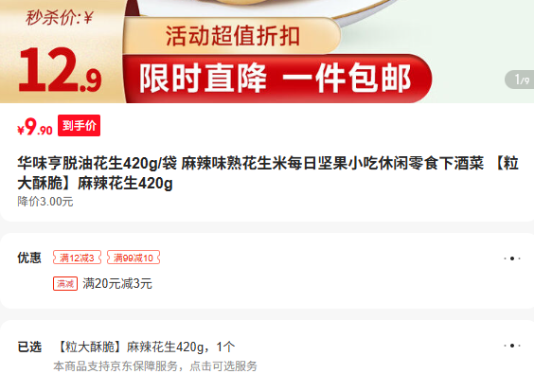This screenshot has width=534, height=392.
Task: Open the 1/9 image counter badge
Action: point(520,80)
